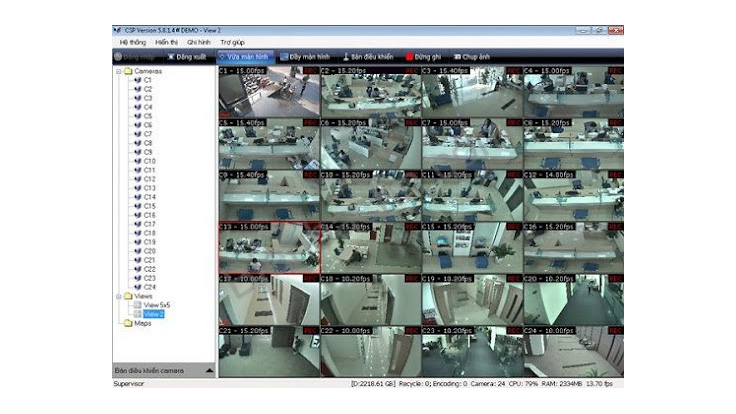
Task: Select camera C1 in the tree
Action: 147,80
